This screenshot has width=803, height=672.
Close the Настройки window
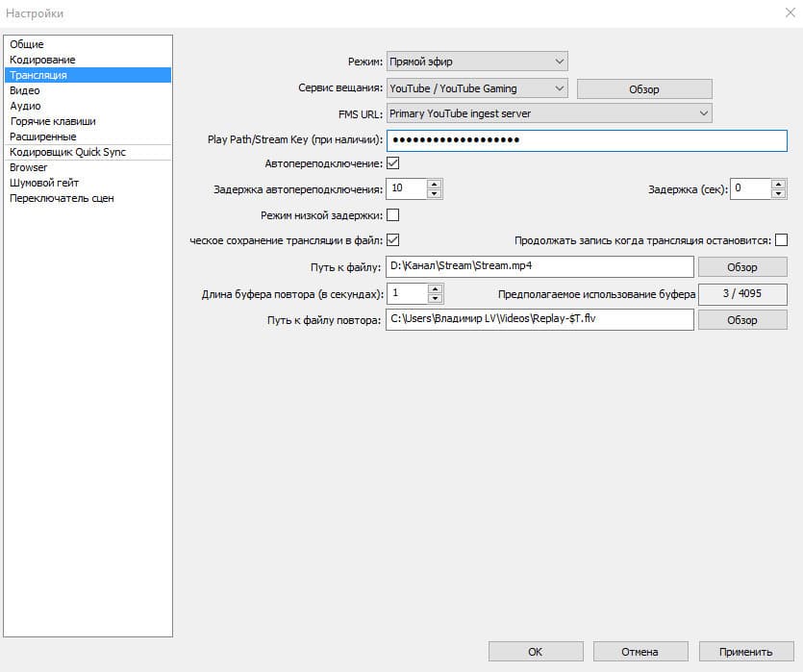[x=790, y=12]
